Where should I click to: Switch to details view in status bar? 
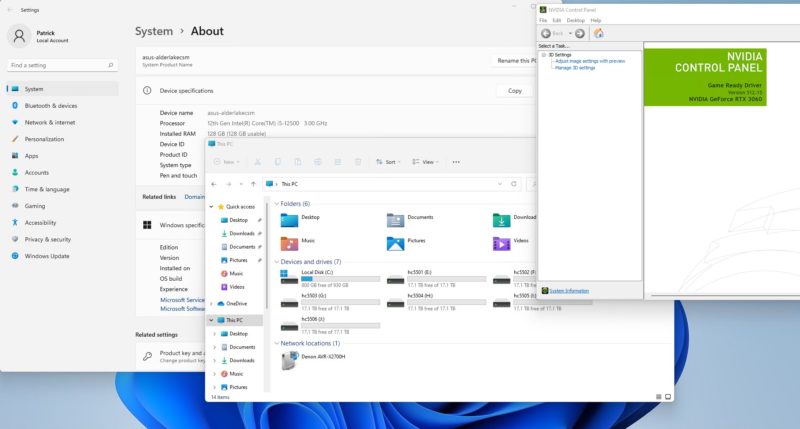[659, 397]
